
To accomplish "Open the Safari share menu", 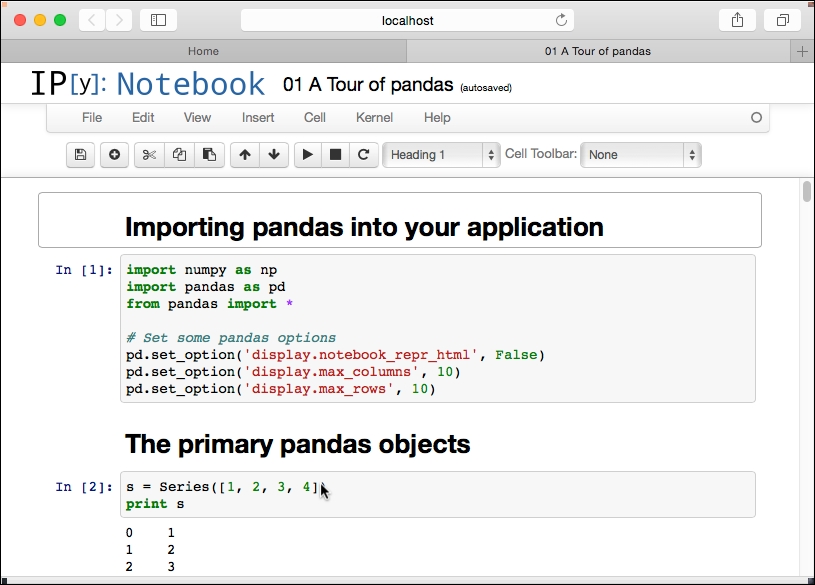I will [x=737, y=20].
